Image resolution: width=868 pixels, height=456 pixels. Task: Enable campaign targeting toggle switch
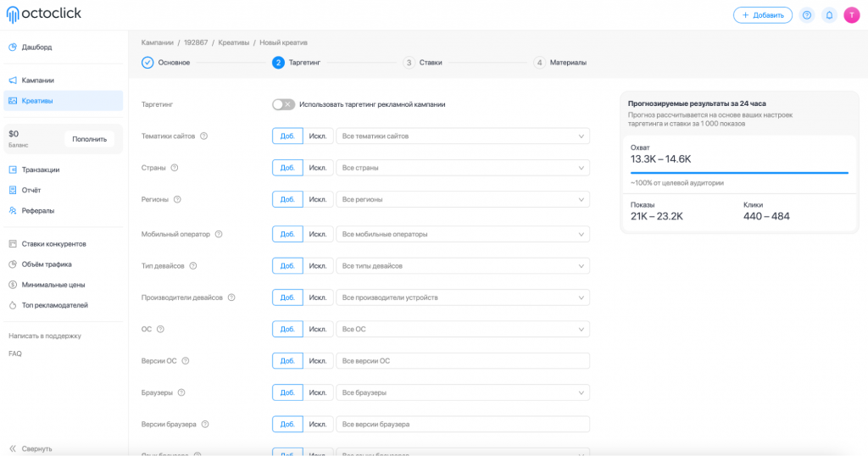coord(283,104)
